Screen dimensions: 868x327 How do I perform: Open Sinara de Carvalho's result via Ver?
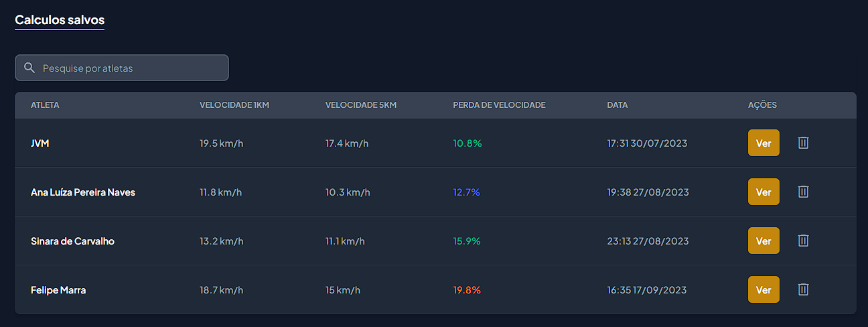tap(764, 241)
